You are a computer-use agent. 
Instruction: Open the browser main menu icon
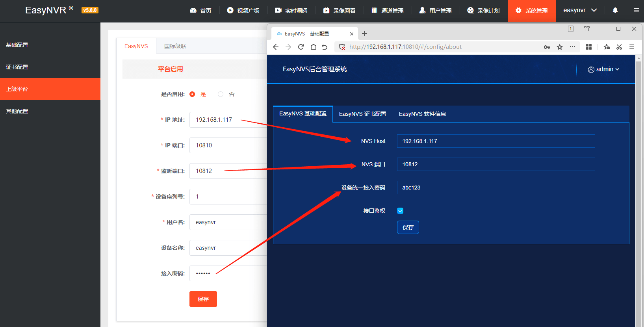click(632, 47)
